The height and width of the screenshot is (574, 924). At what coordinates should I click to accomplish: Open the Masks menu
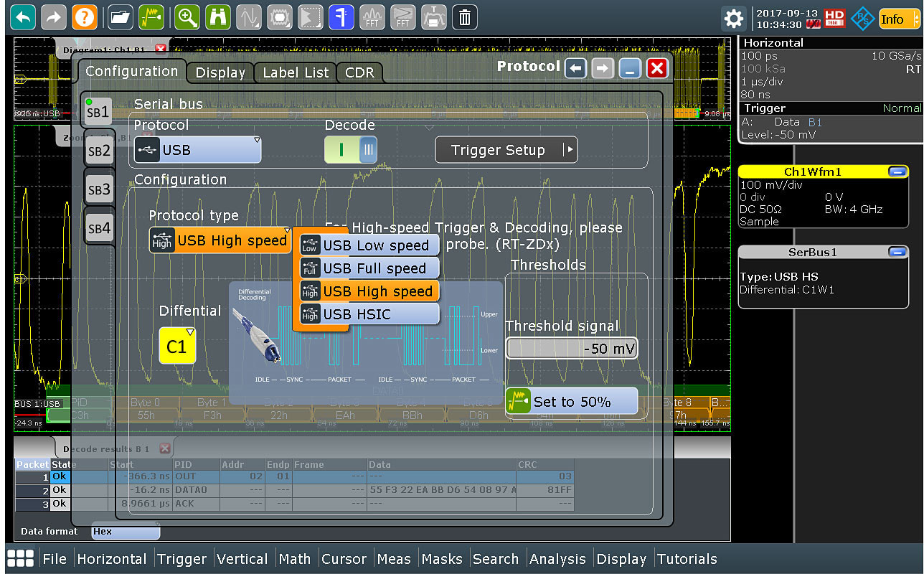tap(442, 559)
